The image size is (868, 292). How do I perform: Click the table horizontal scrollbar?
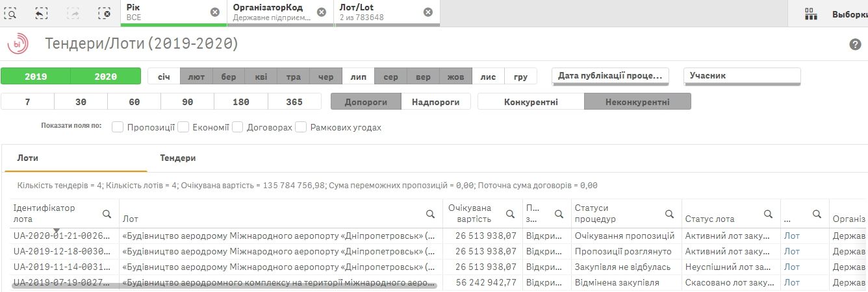click(225, 285)
